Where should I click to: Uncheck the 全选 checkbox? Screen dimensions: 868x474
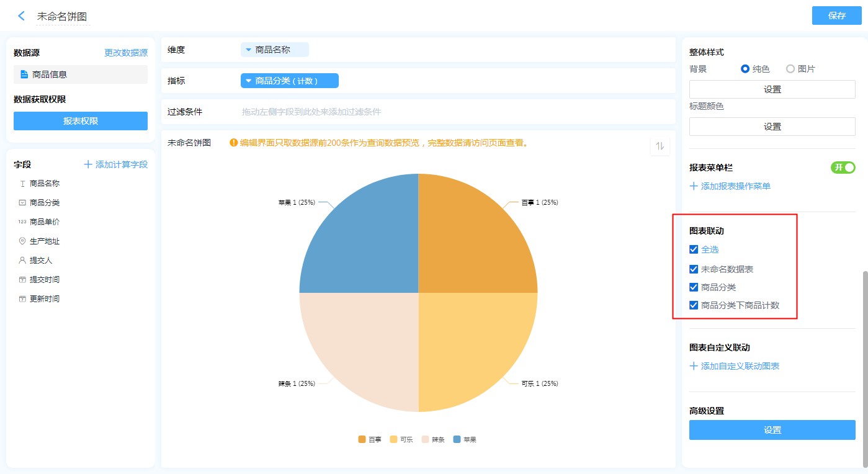694,249
